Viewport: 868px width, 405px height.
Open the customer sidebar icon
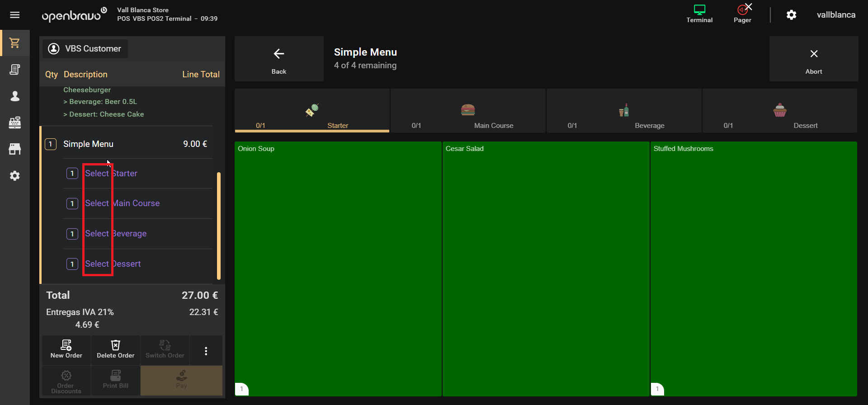[x=15, y=96]
